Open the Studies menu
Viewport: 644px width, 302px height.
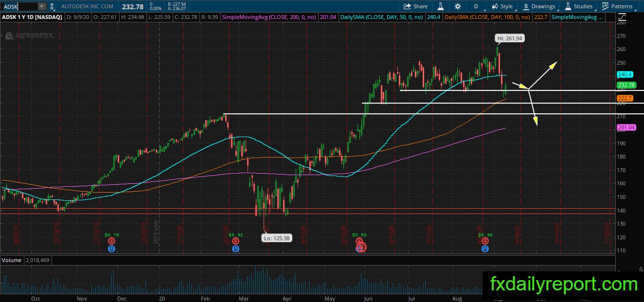pos(579,6)
